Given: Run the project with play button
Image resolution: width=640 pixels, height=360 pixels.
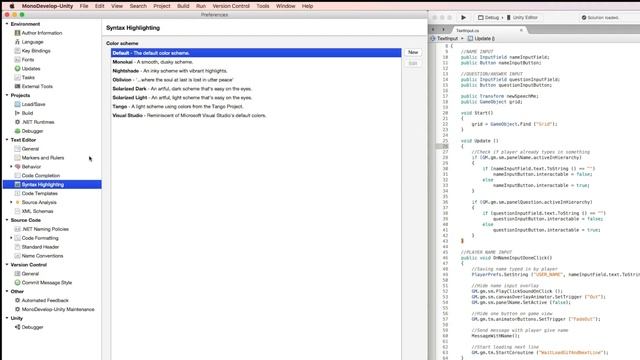Looking at the screenshot, I should point(463,18).
